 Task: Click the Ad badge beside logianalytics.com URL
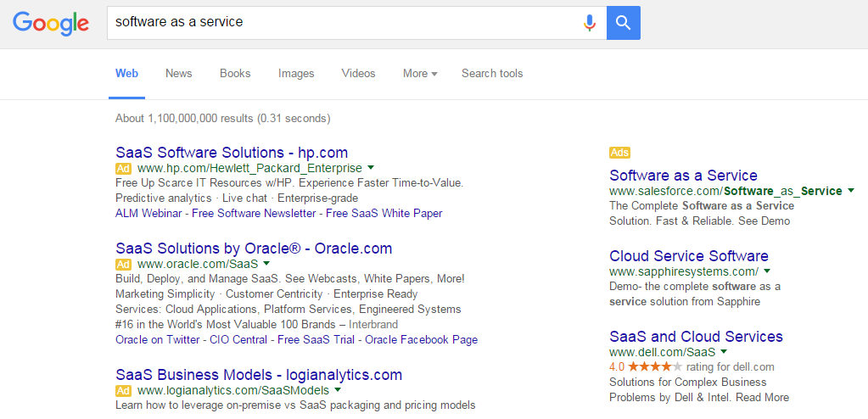point(123,391)
